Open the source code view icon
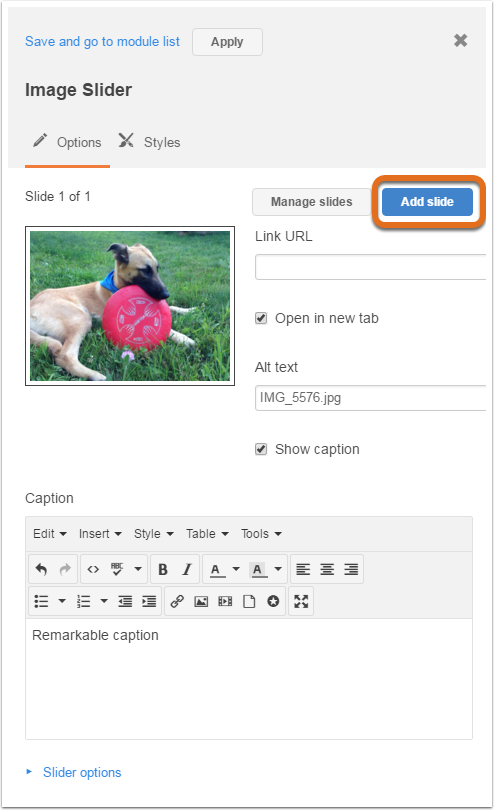The width and height of the screenshot is (494, 810). (93, 569)
